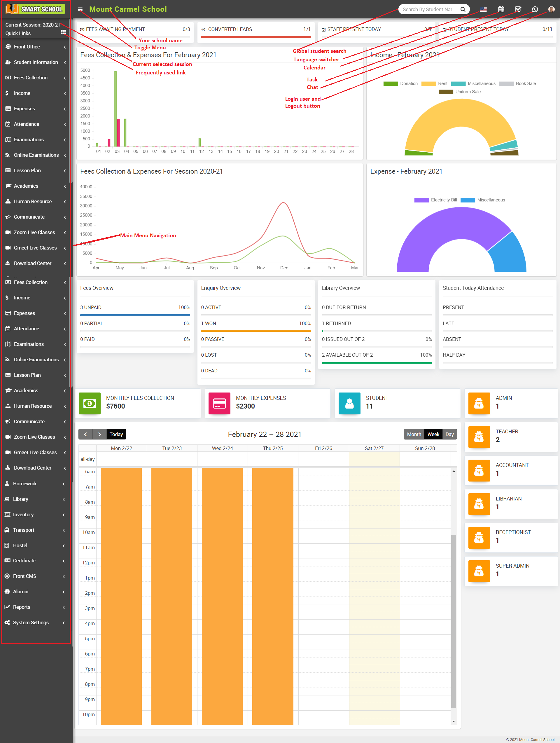Click the search magnifier icon

(463, 9)
